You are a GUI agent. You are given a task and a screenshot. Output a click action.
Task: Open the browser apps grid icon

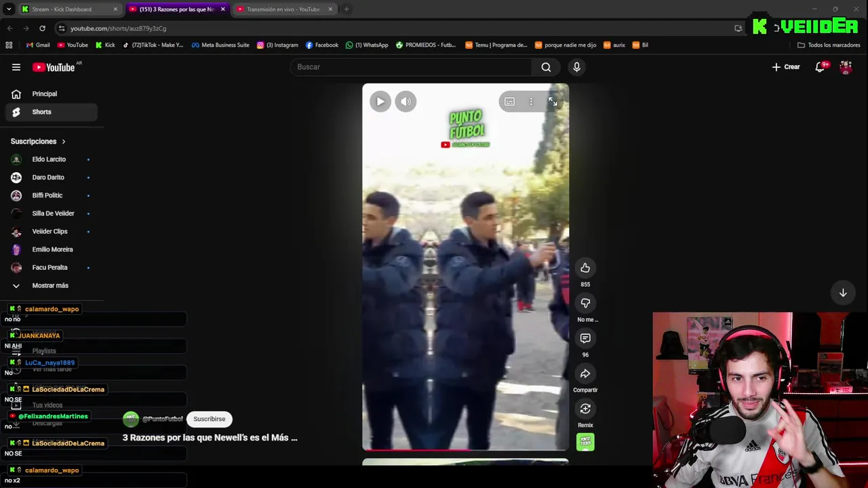click(x=9, y=45)
